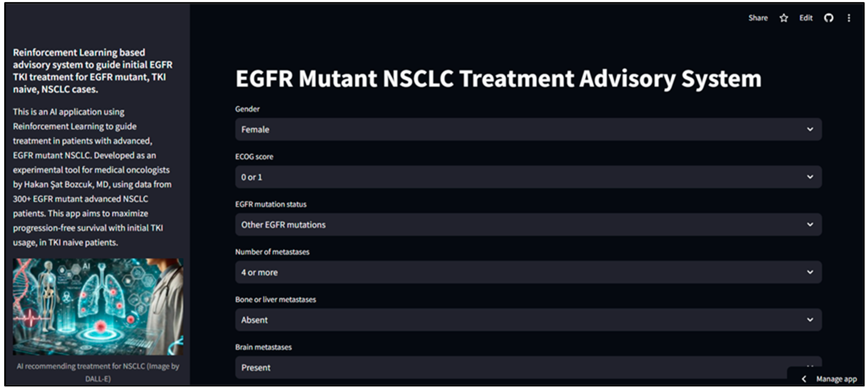The width and height of the screenshot is (868, 390).
Task: Click the Manage app left chevron icon
Action: (804, 379)
